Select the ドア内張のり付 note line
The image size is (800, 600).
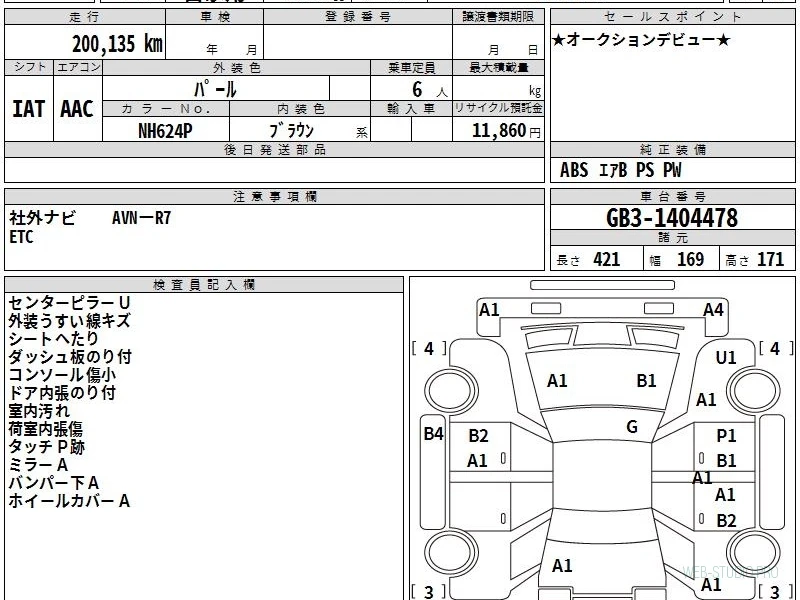coord(62,393)
